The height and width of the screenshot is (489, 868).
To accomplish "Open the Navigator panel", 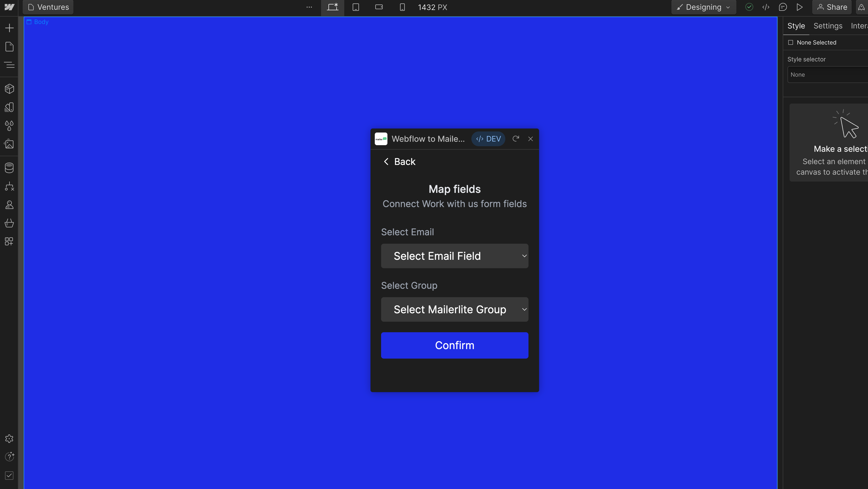I will (9, 65).
